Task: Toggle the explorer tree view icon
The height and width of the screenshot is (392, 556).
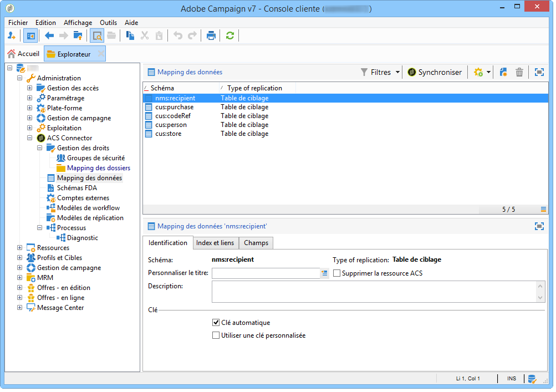Action: (30, 36)
